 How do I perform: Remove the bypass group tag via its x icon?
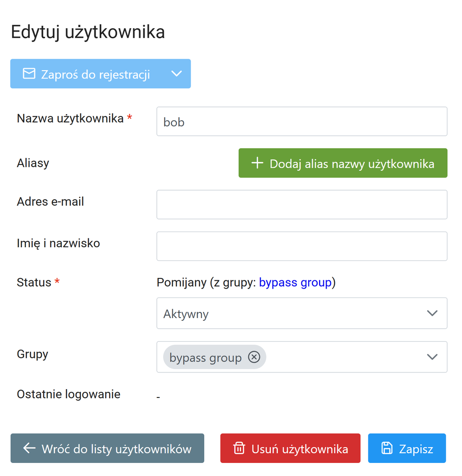point(254,357)
